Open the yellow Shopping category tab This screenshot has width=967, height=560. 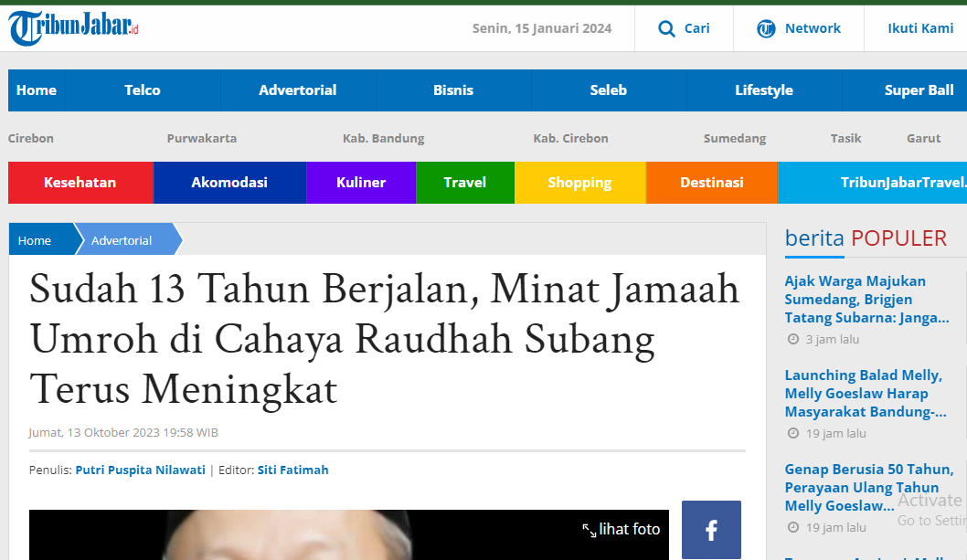[x=579, y=183]
